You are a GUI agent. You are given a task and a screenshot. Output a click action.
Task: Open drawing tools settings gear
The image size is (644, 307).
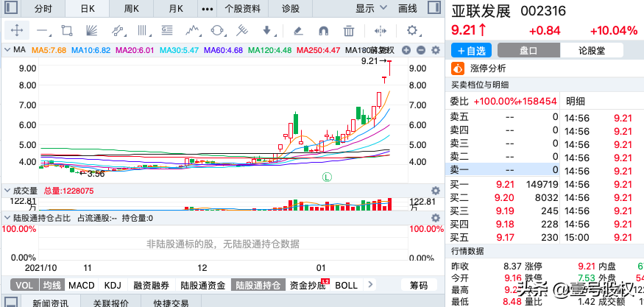click(x=412, y=30)
